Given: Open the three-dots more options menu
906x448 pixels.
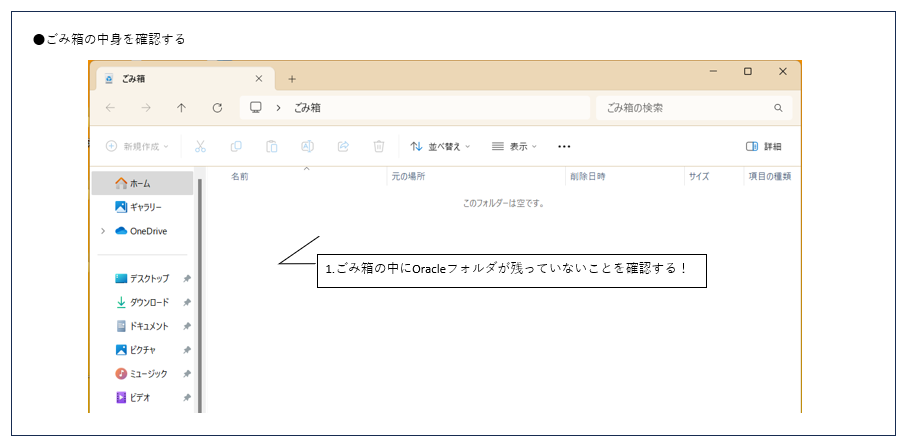Looking at the screenshot, I should tap(565, 147).
